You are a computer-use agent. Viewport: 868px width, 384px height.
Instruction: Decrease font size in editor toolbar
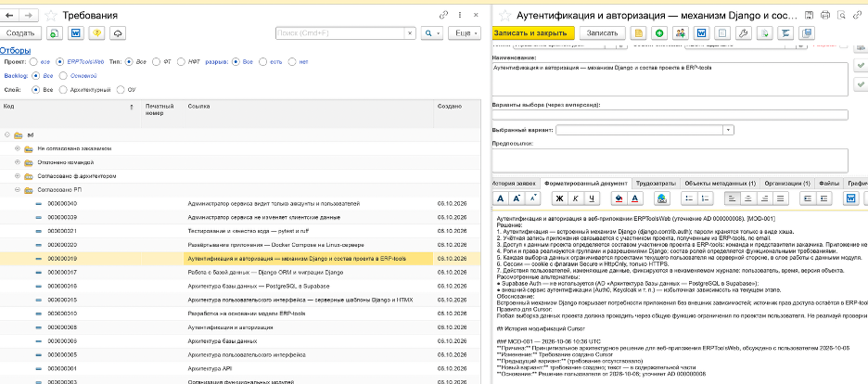point(532,198)
